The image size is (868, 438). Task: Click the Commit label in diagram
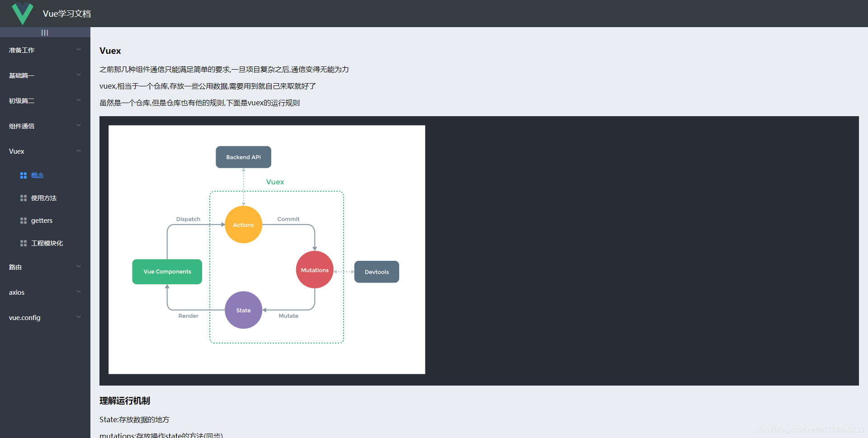click(x=288, y=219)
